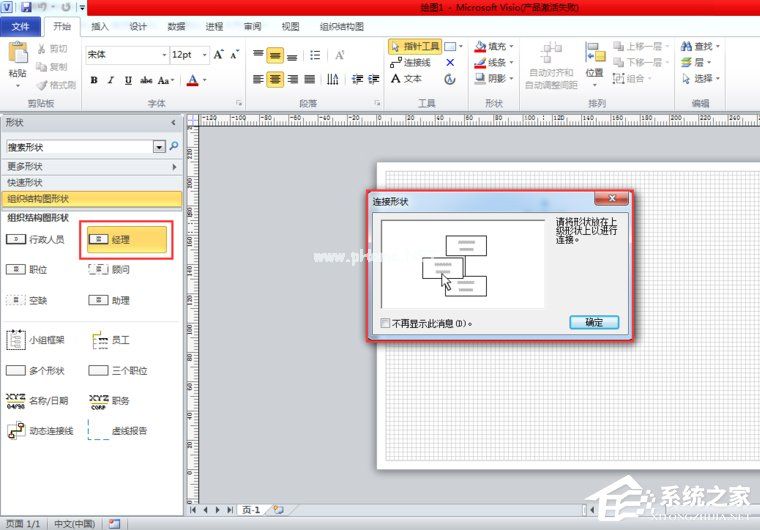Toggle bold formatting
This screenshot has width=760, height=530.
[94, 80]
